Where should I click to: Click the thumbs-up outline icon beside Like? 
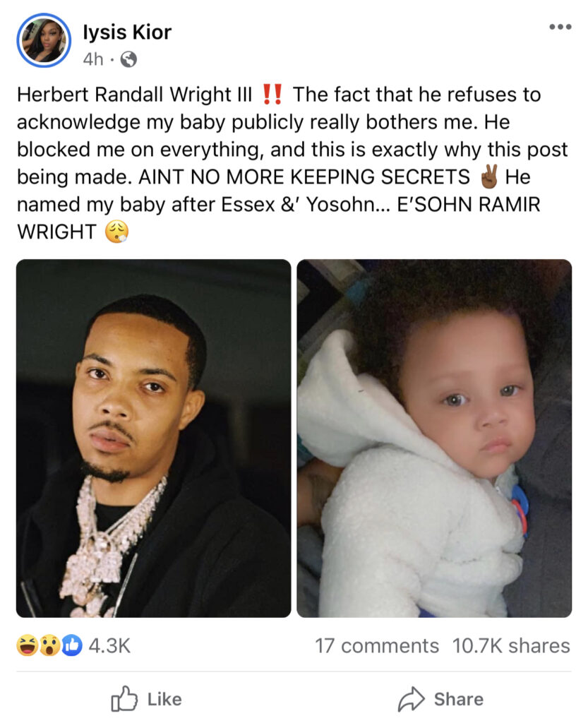(x=124, y=699)
